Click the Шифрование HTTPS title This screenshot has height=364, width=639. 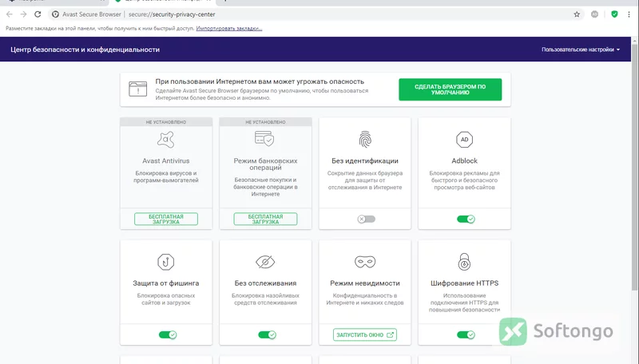464,283
